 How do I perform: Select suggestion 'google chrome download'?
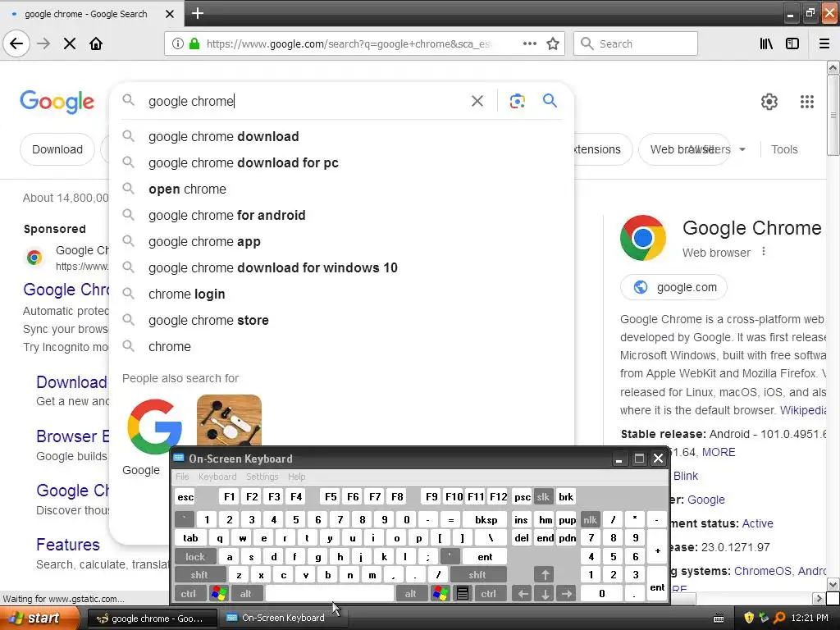(x=341, y=137)
